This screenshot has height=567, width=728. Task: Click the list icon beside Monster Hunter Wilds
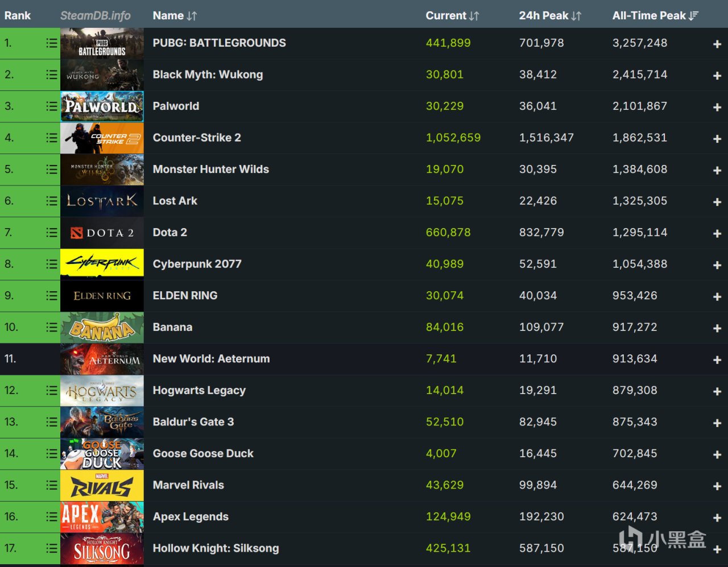coord(52,169)
